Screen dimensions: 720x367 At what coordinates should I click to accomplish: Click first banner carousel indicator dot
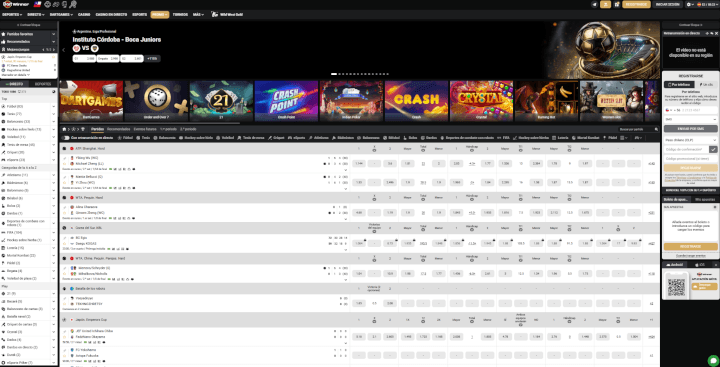point(334,74)
